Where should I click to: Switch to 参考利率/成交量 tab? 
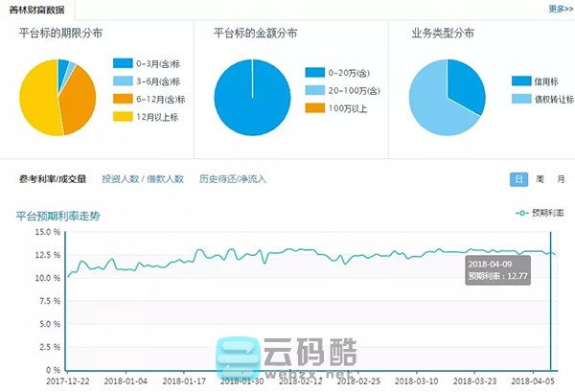coord(52,179)
